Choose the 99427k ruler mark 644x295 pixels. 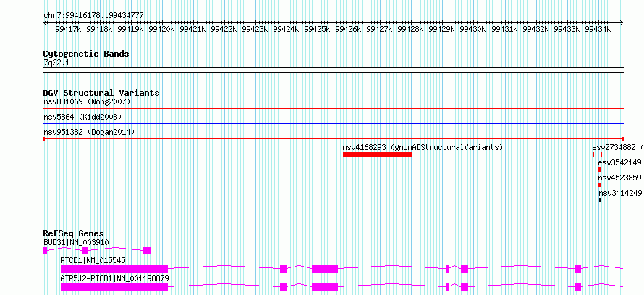379,29
